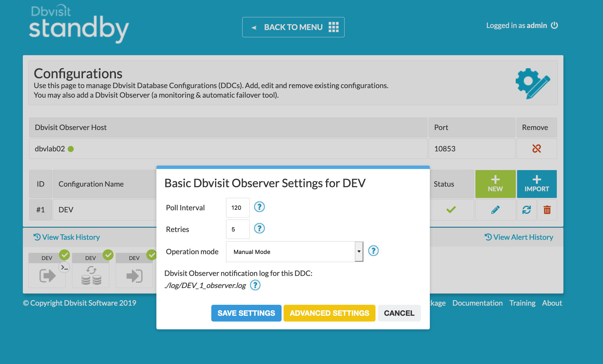
Task: Click New configuration plus button
Action: (x=495, y=184)
